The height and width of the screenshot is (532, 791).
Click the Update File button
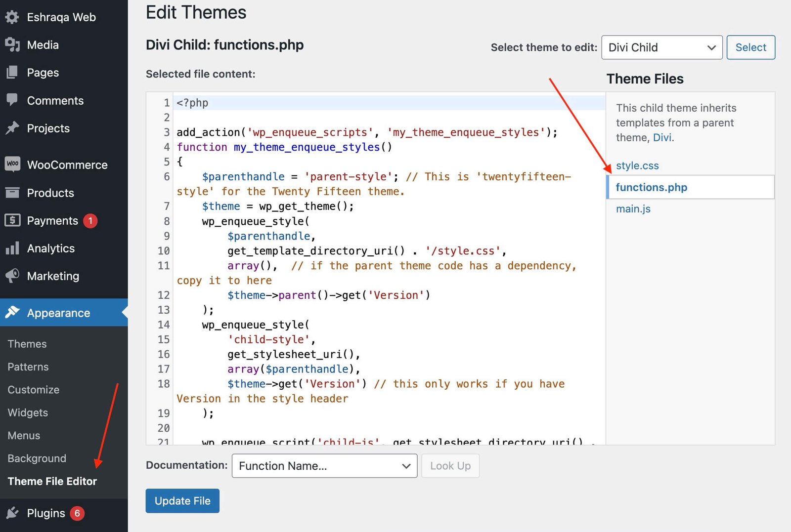pyautogui.click(x=182, y=501)
